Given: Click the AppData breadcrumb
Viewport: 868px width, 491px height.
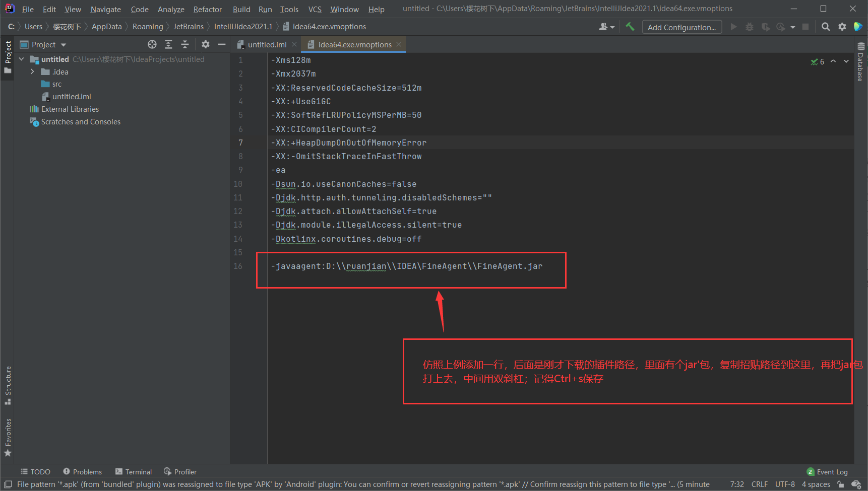Looking at the screenshot, I should click(x=107, y=27).
